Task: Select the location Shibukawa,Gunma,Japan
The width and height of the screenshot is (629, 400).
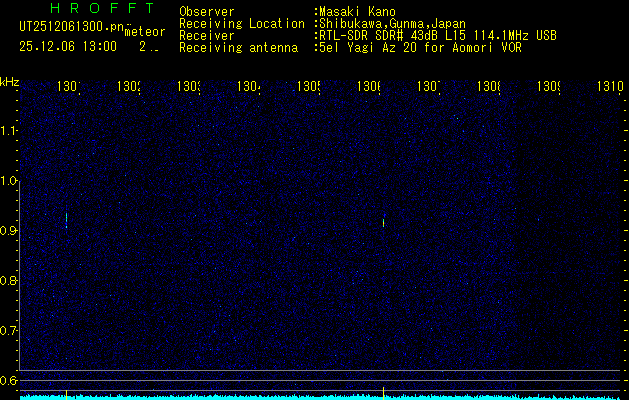Action: (x=393, y=24)
